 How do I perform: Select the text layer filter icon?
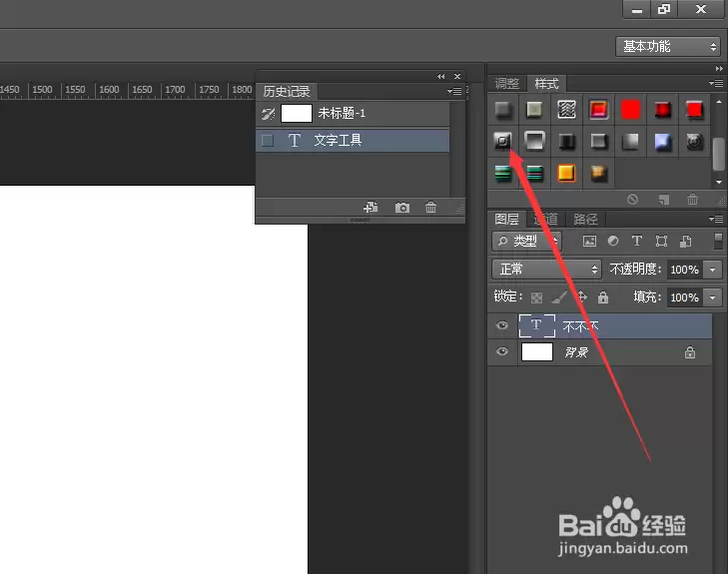tap(637, 241)
